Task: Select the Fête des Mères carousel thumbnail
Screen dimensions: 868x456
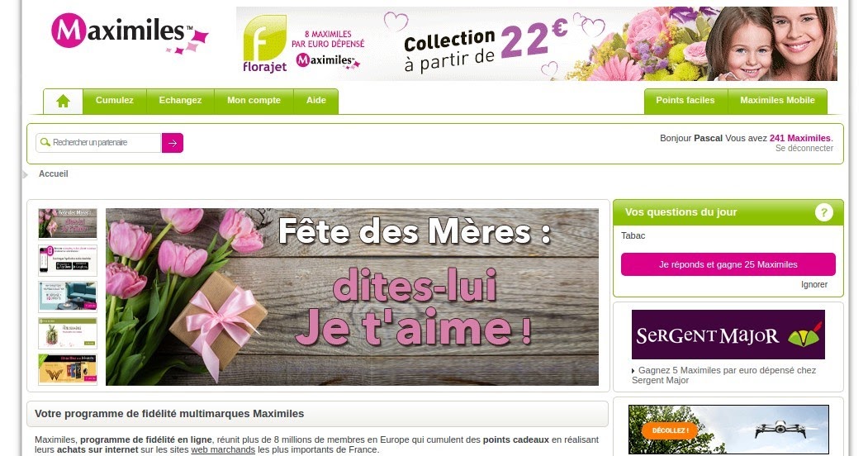Action: click(68, 224)
